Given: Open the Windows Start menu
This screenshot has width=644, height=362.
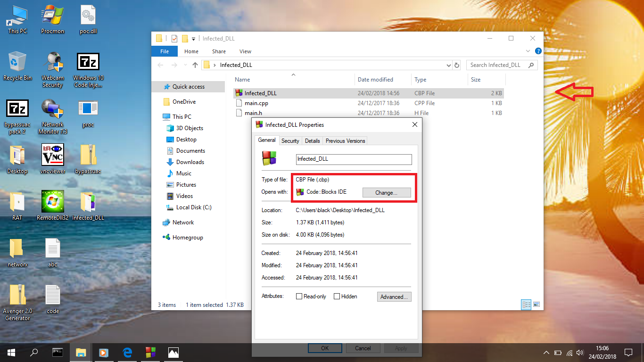Looking at the screenshot, I should pos(11,352).
